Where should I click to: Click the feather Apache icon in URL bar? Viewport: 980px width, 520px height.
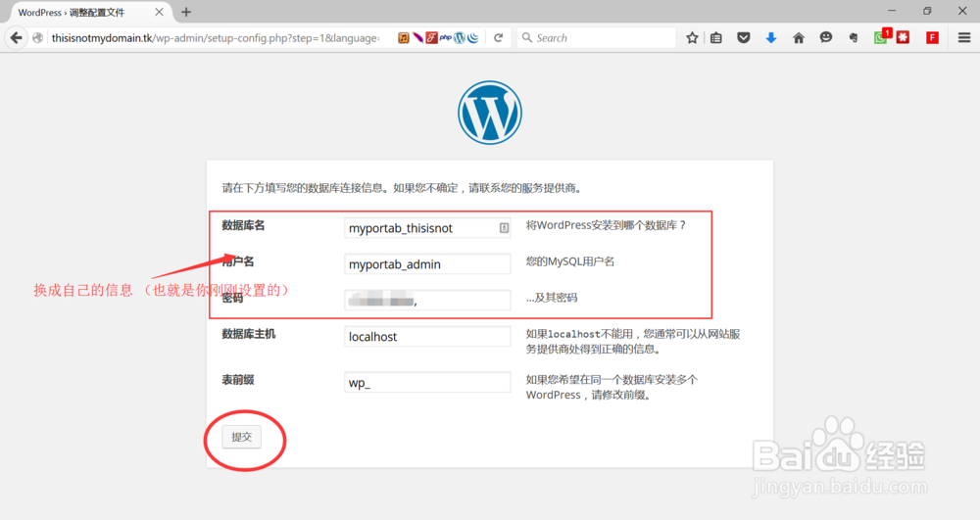click(x=417, y=38)
